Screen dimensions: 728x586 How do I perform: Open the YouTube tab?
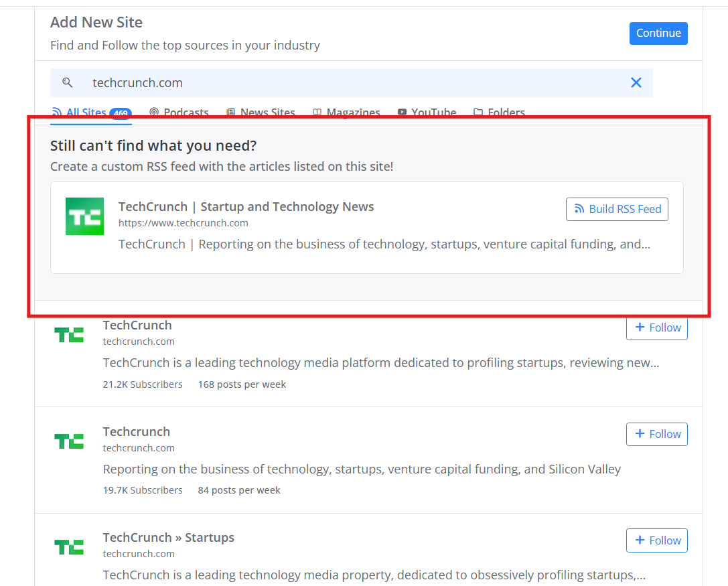[427, 113]
